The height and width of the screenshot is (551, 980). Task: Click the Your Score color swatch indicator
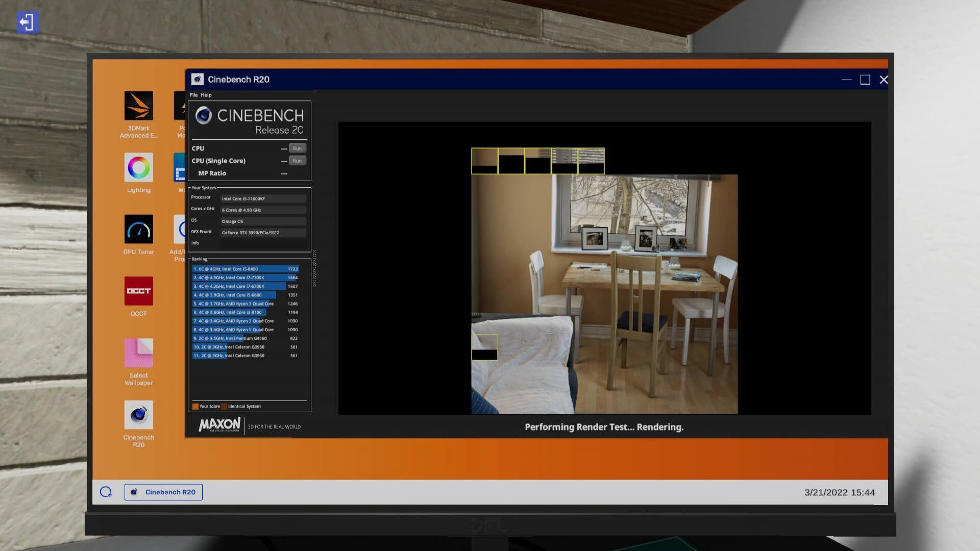[x=195, y=406]
